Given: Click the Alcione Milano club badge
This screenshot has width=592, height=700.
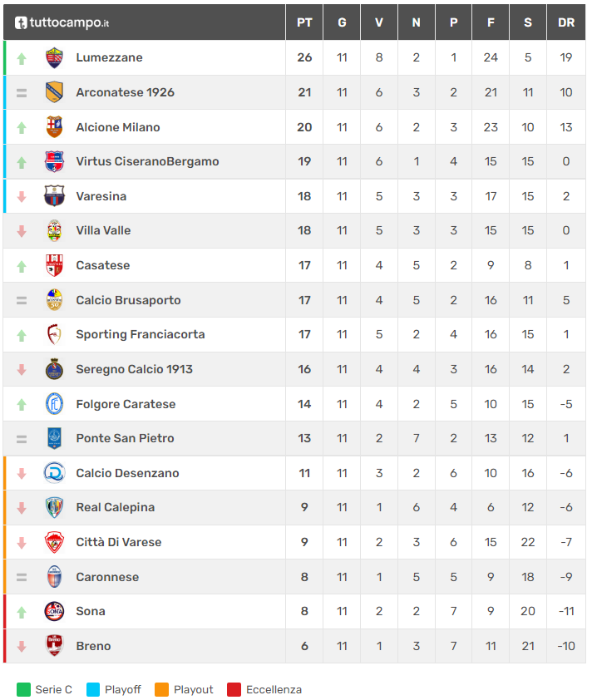Looking at the screenshot, I should (54, 127).
